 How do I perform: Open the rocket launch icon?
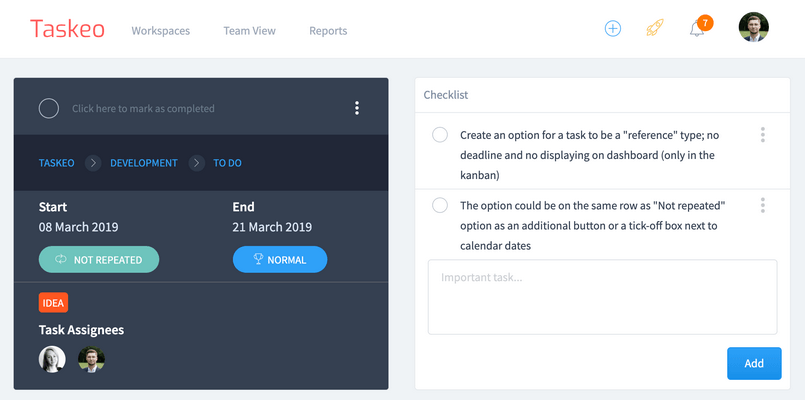pyautogui.click(x=654, y=29)
